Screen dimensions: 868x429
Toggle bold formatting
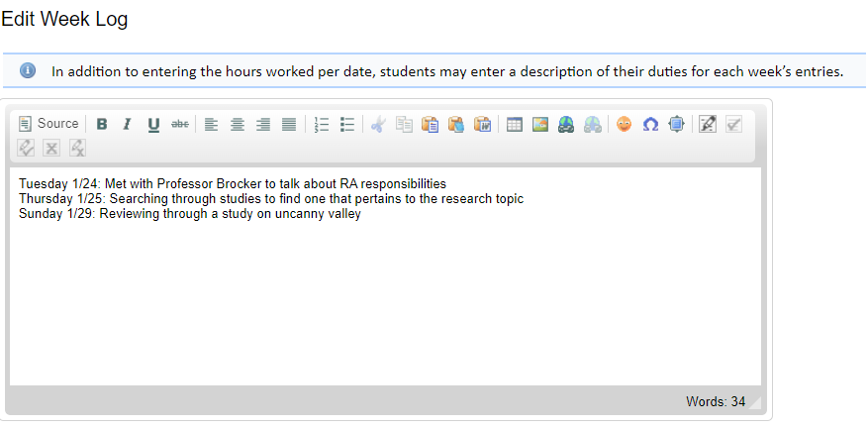tap(101, 124)
